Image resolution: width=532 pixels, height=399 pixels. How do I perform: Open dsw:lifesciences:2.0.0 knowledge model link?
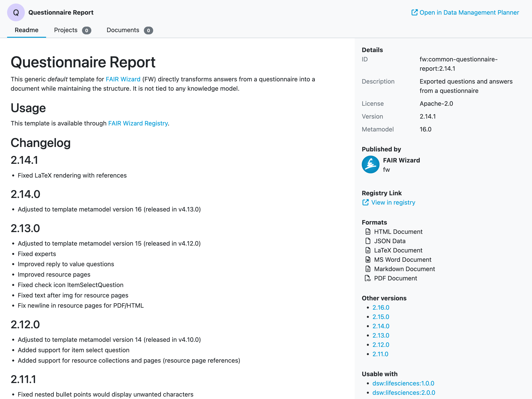click(404, 393)
